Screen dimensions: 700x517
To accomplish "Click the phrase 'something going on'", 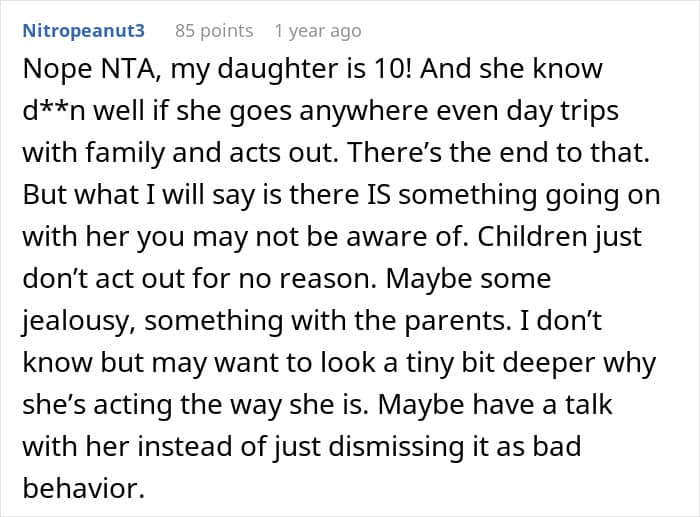I will pyautogui.click(x=529, y=196).
